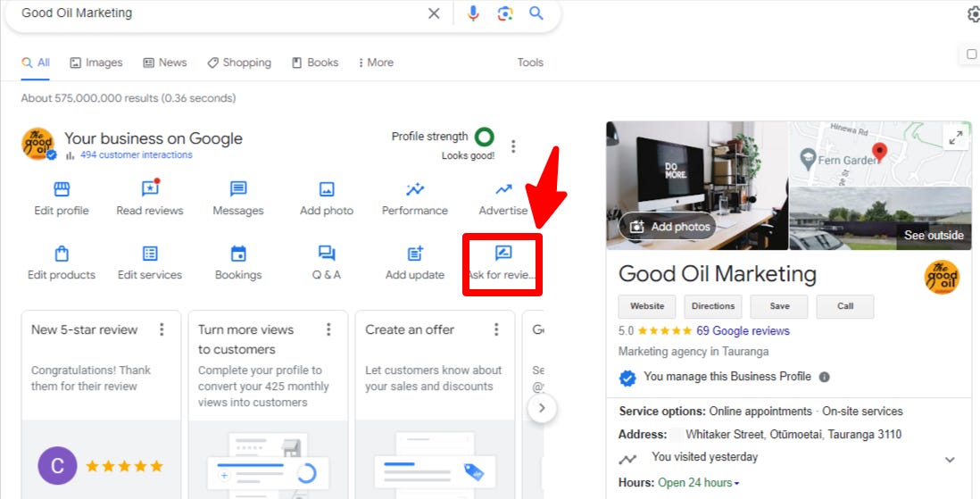Click Marketing agency in Tauranga text

click(693, 352)
